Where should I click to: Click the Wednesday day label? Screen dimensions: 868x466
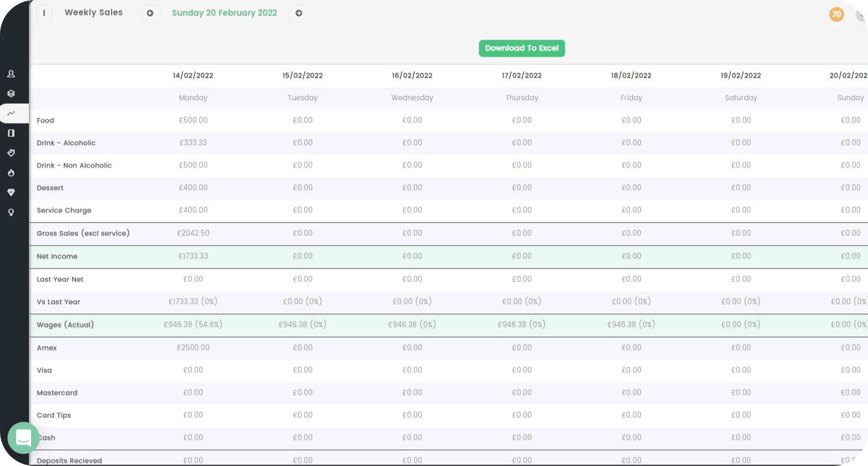click(412, 98)
